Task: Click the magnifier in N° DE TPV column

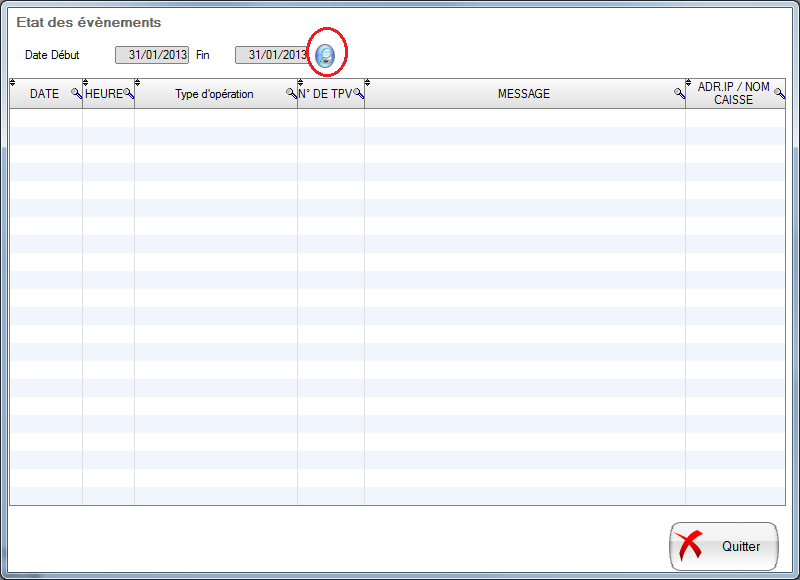Action: (358, 94)
